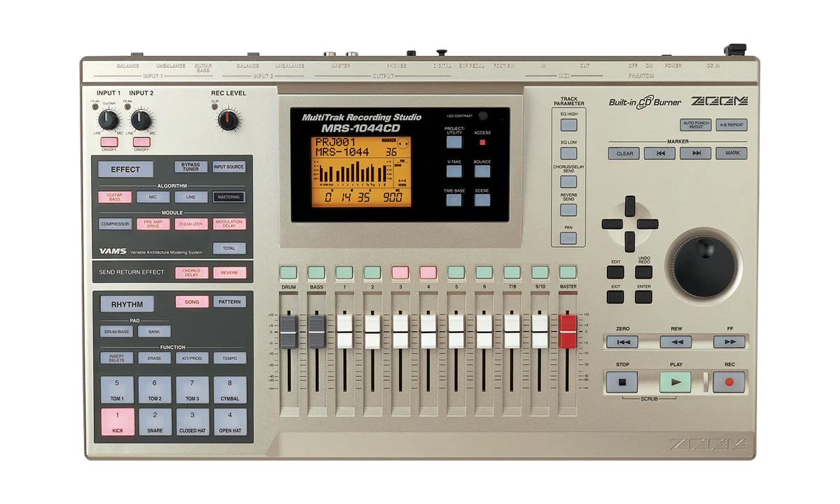Click the BOUNCE key

[482, 171]
